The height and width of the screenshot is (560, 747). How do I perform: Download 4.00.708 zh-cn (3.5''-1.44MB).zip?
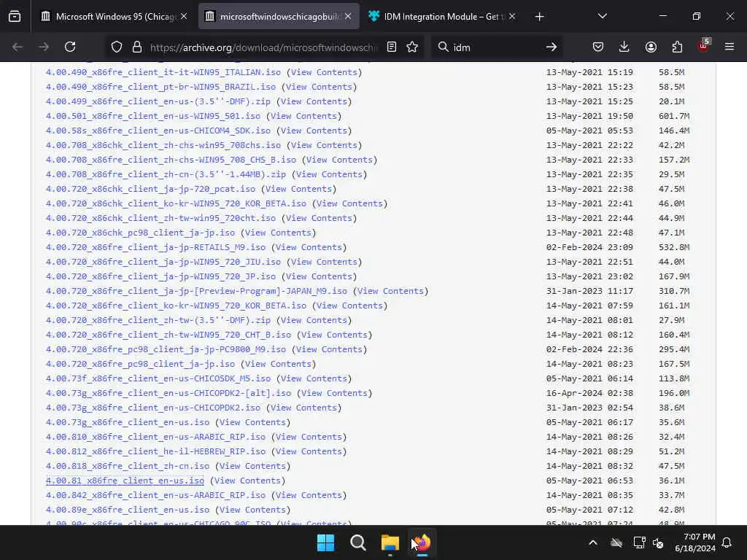(x=166, y=174)
